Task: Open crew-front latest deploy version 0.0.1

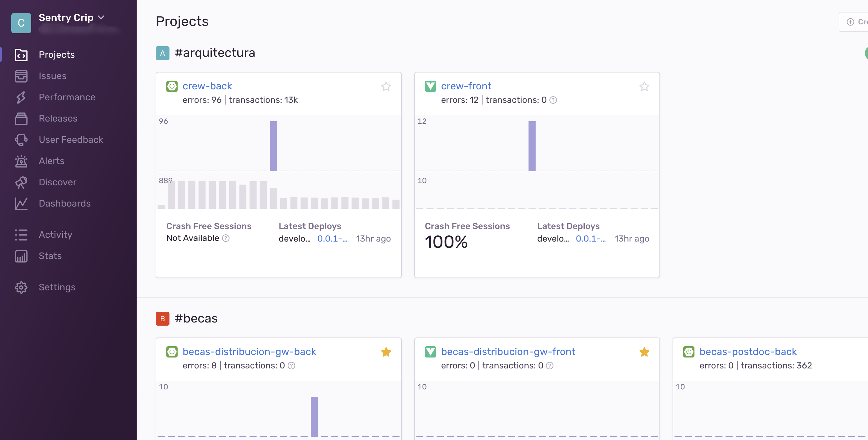Action: click(x=591, y=238)
